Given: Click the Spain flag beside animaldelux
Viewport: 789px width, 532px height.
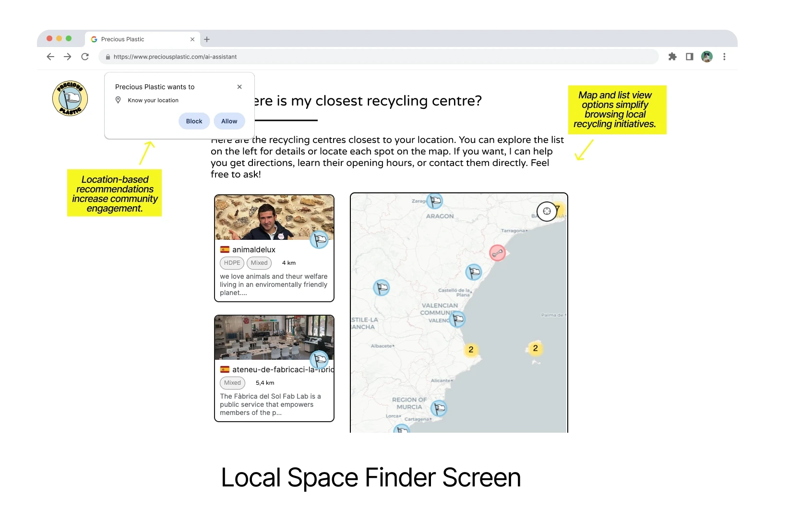Looking at the screenshot, I should click(x=225, y=249).
